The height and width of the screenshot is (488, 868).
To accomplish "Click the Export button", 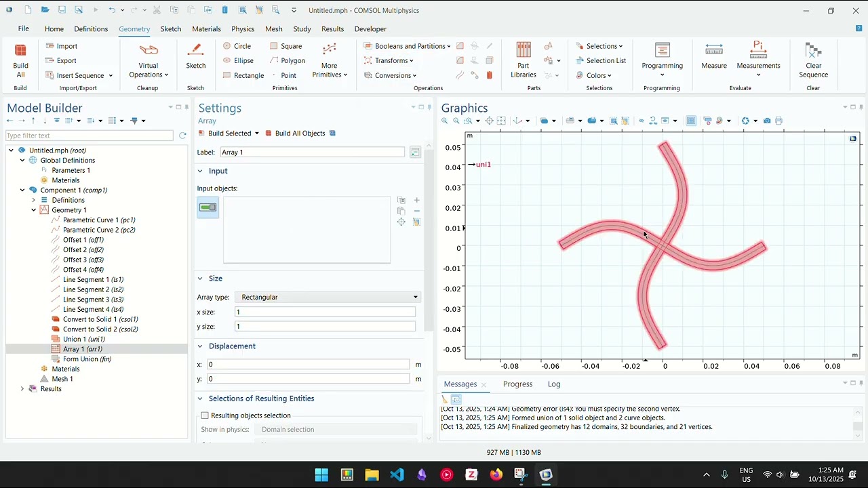I will 60,60.
